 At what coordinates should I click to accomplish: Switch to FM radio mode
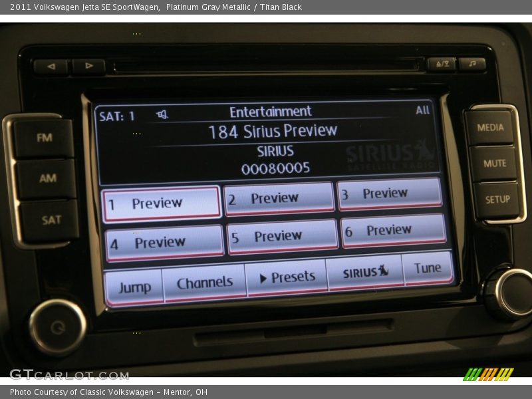click(x=45, y=138)
